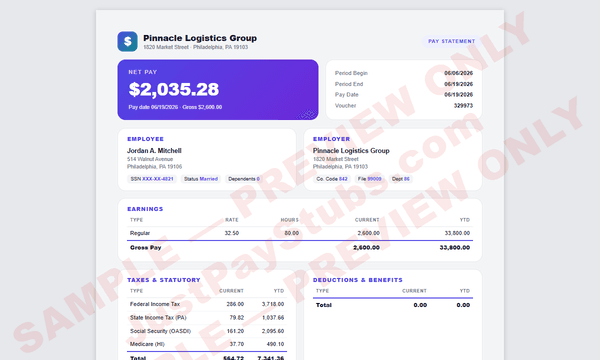Click the Pay Date value in period card

point(458,94)
